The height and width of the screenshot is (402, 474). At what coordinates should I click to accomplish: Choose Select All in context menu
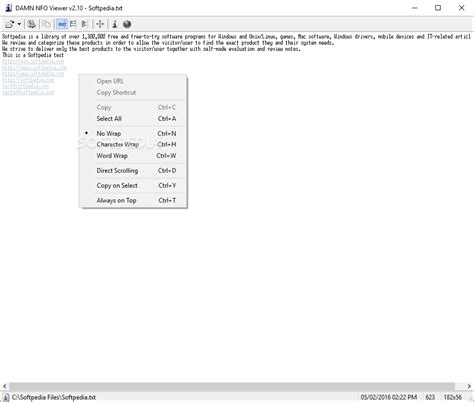[133, 119]
